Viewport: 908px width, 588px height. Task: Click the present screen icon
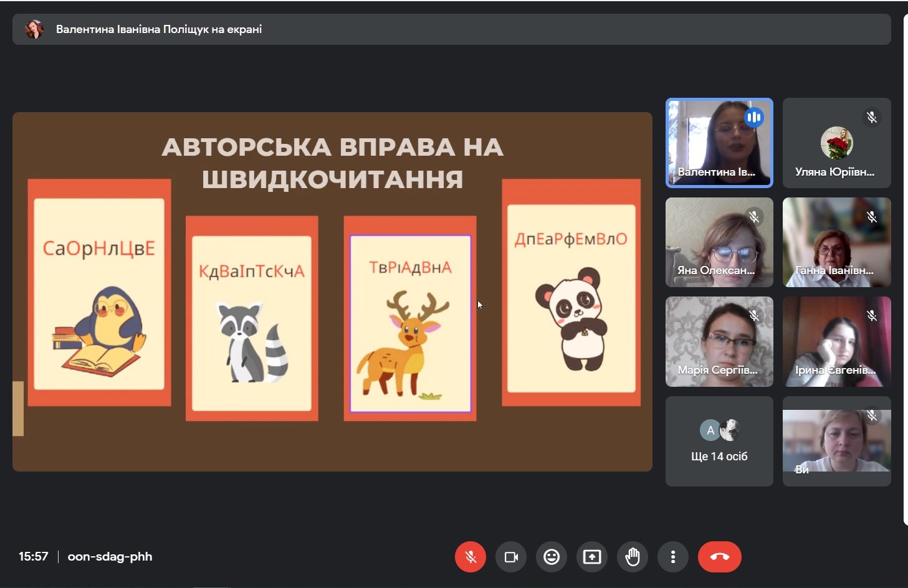click(x=592, y=557)
